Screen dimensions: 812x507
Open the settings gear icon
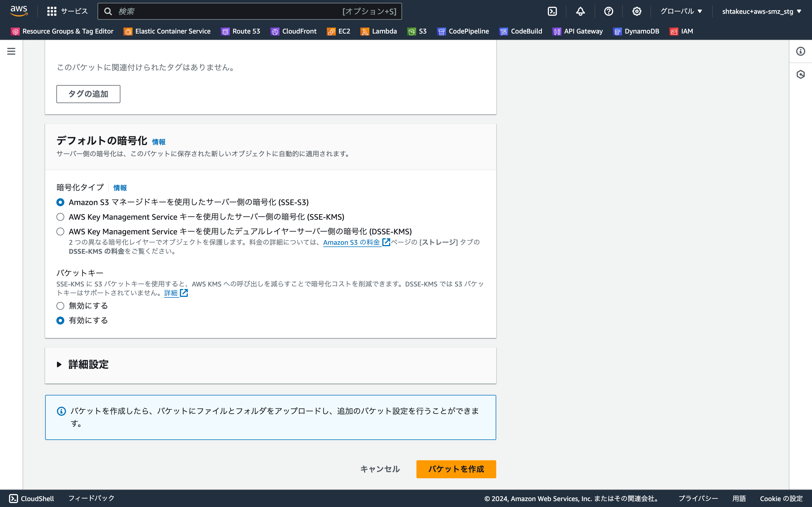pyautogui.click(x=637, y=11)
